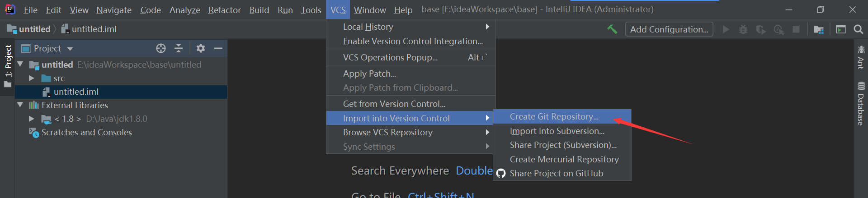The image size is (868, 198).
Task: Open Project panel gear settings
Action: point(201,48)
